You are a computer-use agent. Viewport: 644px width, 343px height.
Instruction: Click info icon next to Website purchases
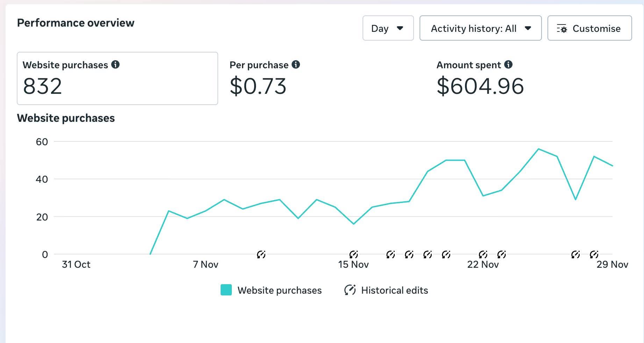pyautogui.click(x=115, y=65)
